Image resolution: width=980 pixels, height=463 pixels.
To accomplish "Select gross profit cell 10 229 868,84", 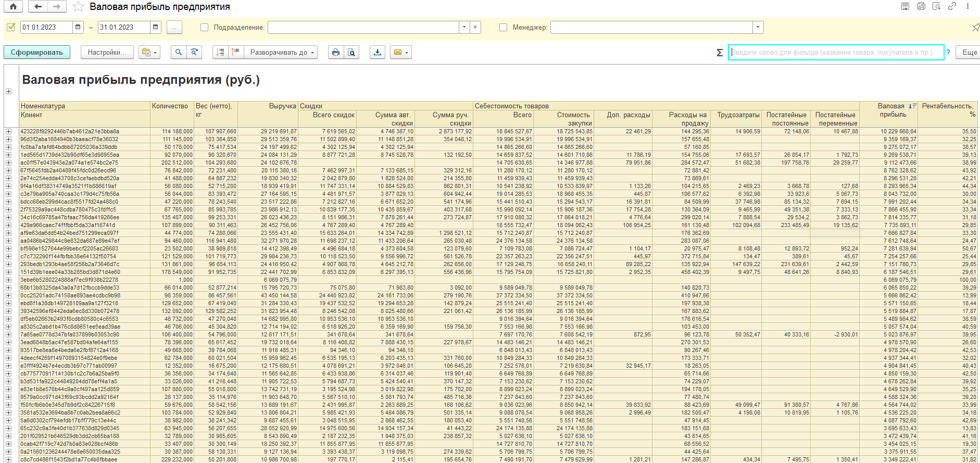I will point(889,131).
